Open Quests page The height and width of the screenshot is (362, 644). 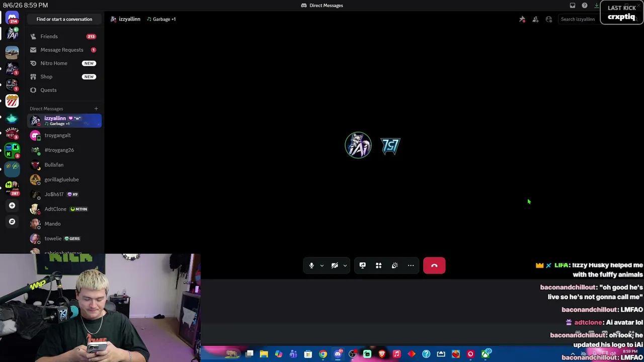coord(64,90)
